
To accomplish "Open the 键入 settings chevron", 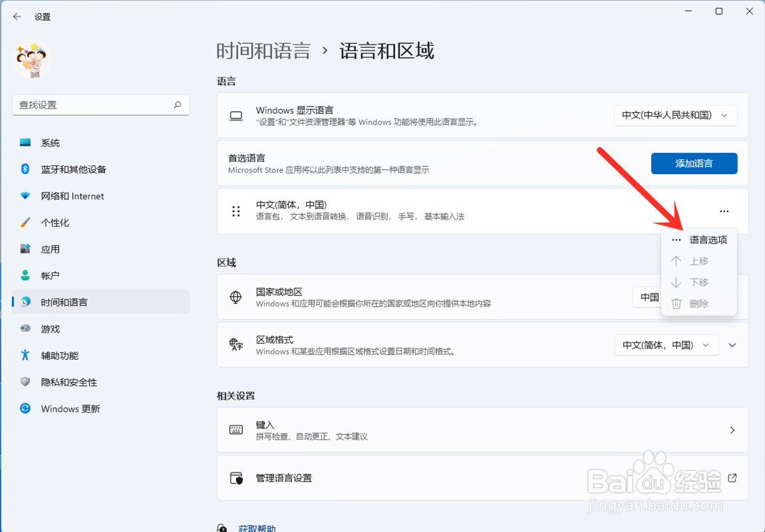I will pyautogui.click(x=732, y=430).
